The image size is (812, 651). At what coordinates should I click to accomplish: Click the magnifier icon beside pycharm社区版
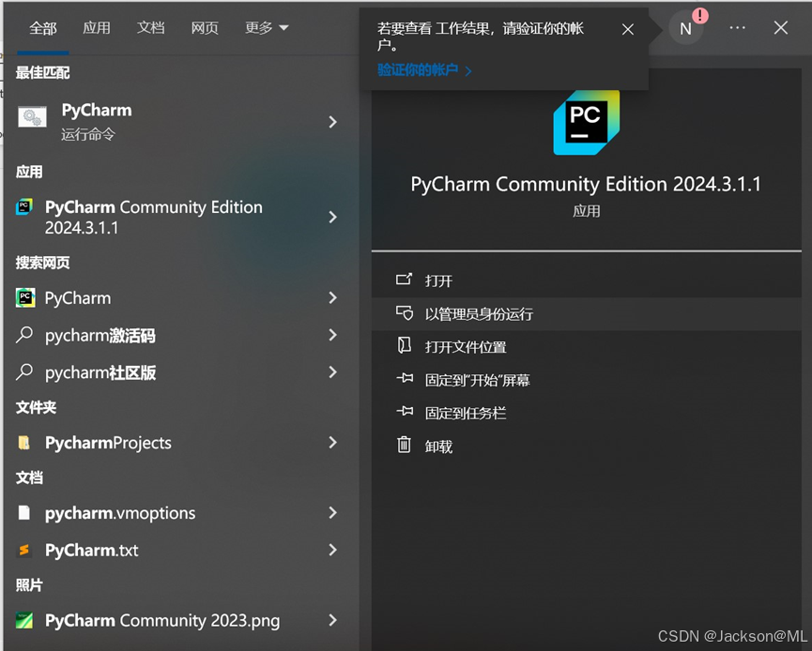(24, 372)
